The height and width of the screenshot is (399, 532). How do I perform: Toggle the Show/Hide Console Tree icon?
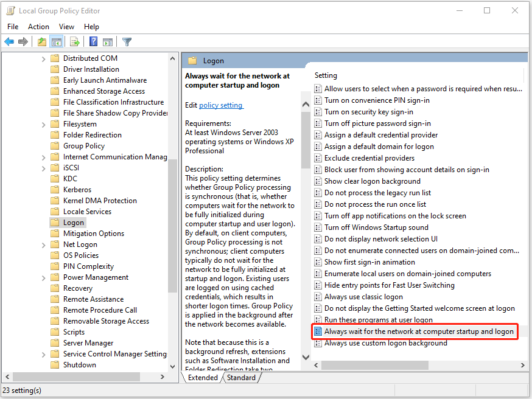coord(57,42)
